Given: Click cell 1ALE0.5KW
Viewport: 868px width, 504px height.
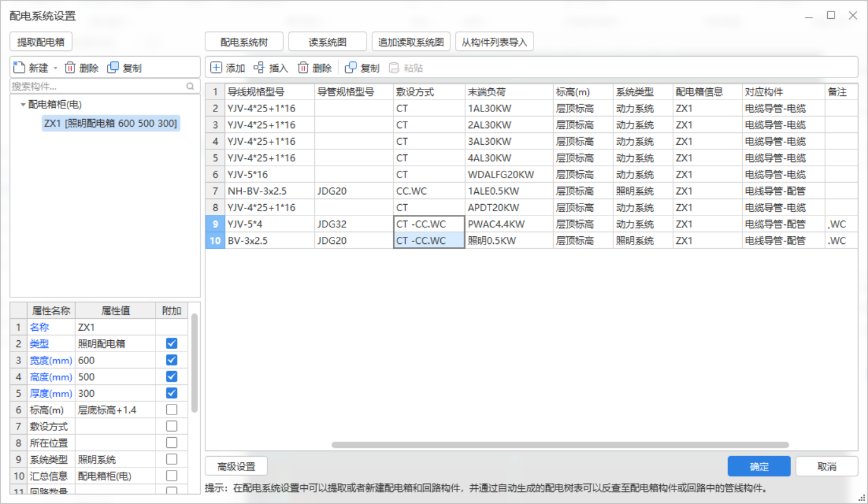Looking at the screenshot, I should [x=509, y=191].
